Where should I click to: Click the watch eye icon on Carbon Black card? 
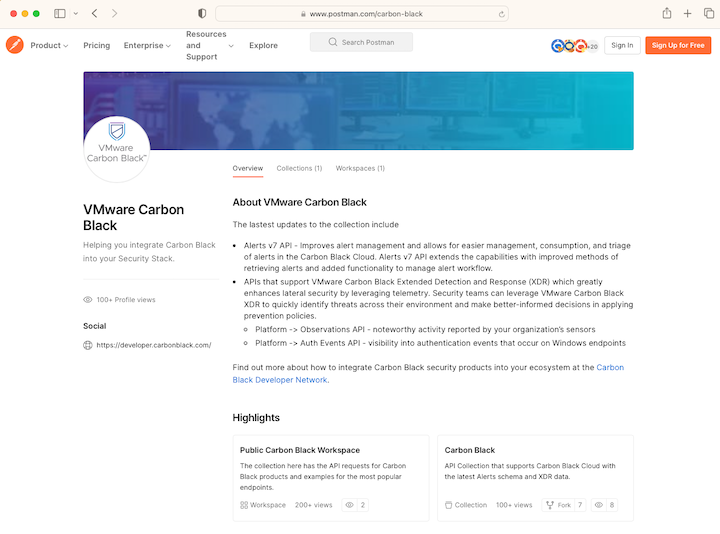tap(599, 505)
